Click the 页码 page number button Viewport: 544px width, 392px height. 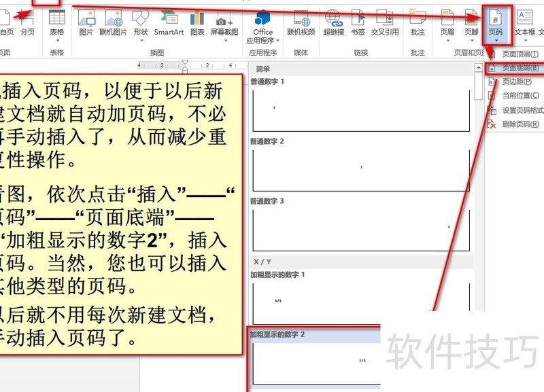[496, 25]
